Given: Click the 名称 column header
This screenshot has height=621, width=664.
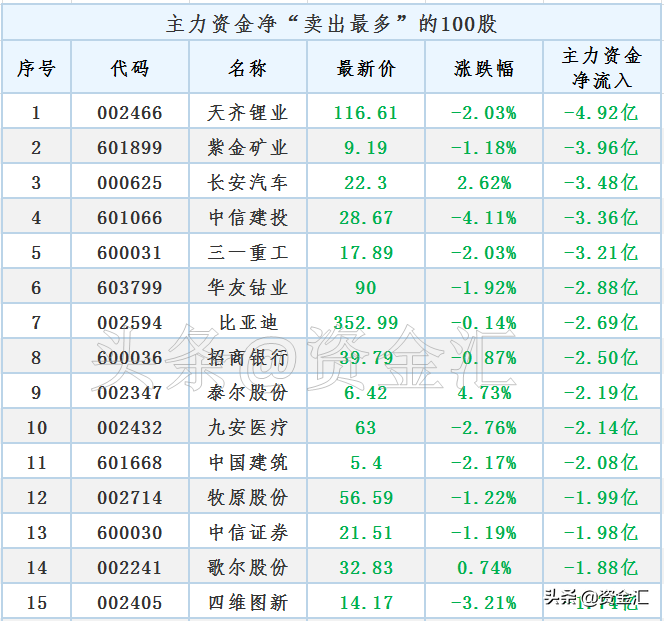Looking at the screenshot, I should tap(248, 69).
